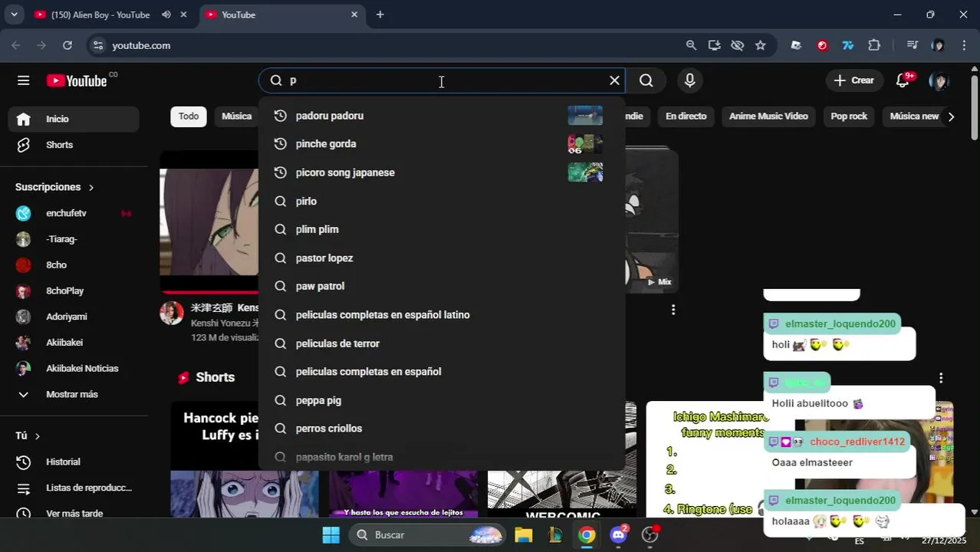Choose the padoru padoru suggestion
The width and height of the screenshot is (980, 552).
click(442, 116)
